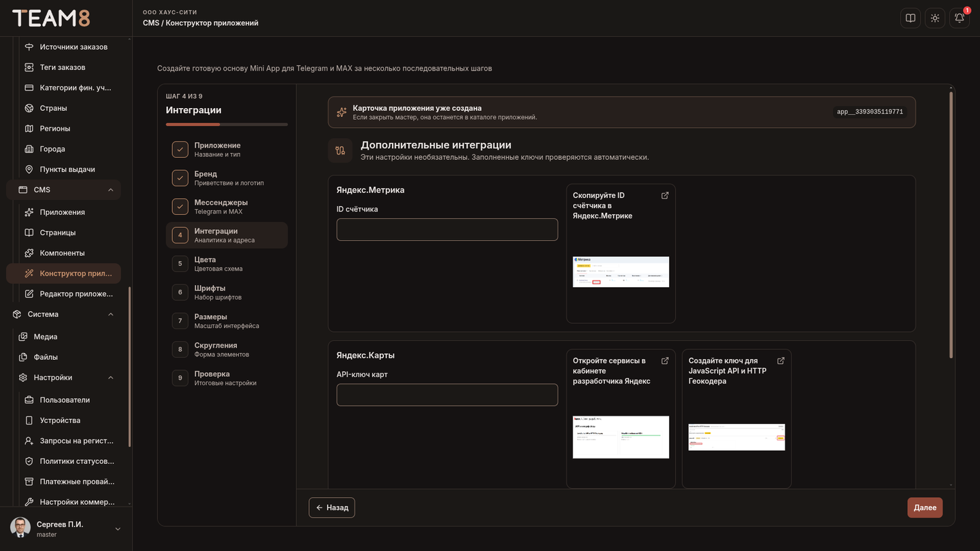Collapse the CMS sidebar section
The image size is (980, 551).
point(111,190)
